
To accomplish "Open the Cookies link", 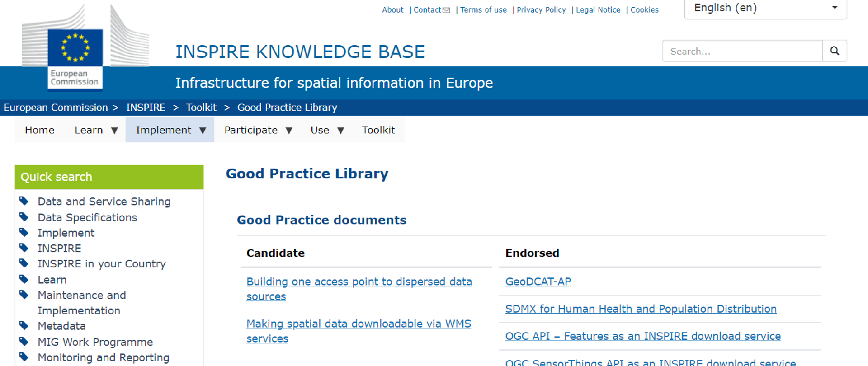I will (x=644, y=10).
